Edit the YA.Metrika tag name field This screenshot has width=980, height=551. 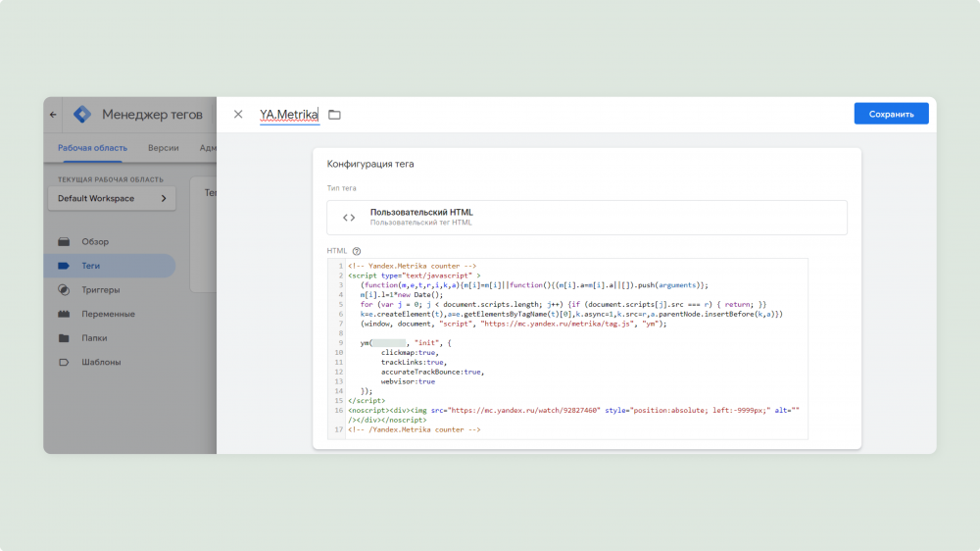[289, 115]
